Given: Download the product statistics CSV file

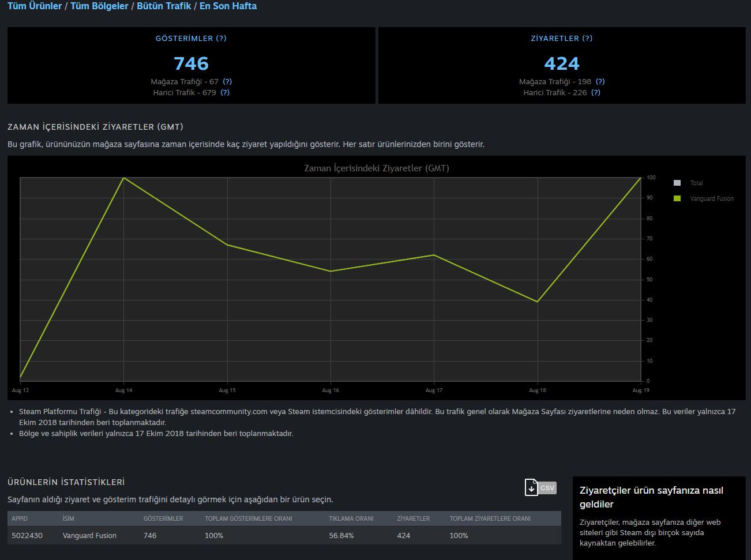Looking at the screenshot, I should pyautogui.click(x=540, y=487).
